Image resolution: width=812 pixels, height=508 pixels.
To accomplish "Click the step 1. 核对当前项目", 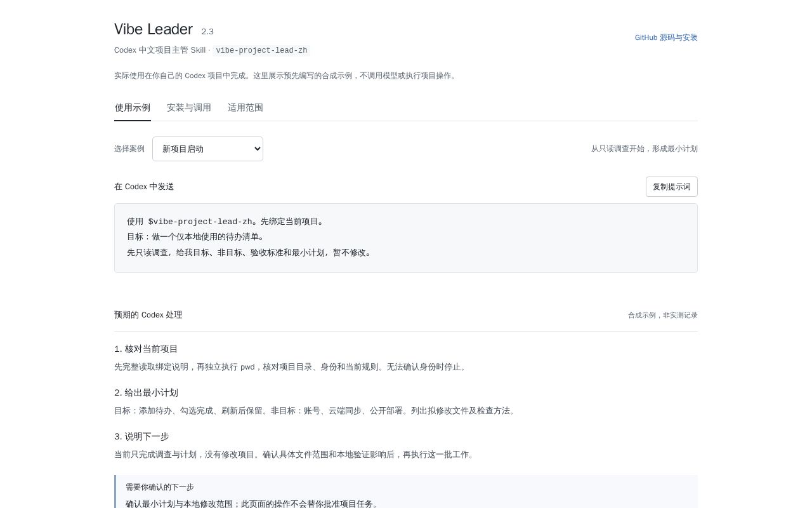I will click(x=146, y=349).
